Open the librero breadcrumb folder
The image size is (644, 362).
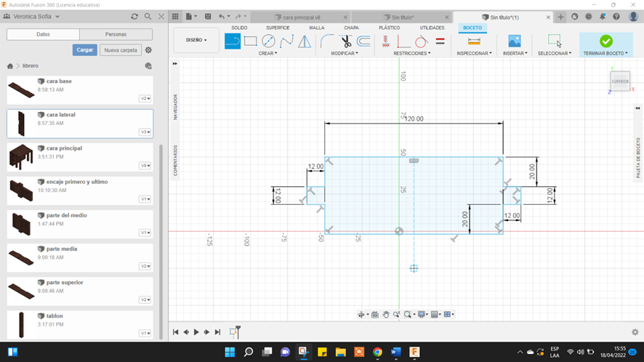(x=31, y=65)
